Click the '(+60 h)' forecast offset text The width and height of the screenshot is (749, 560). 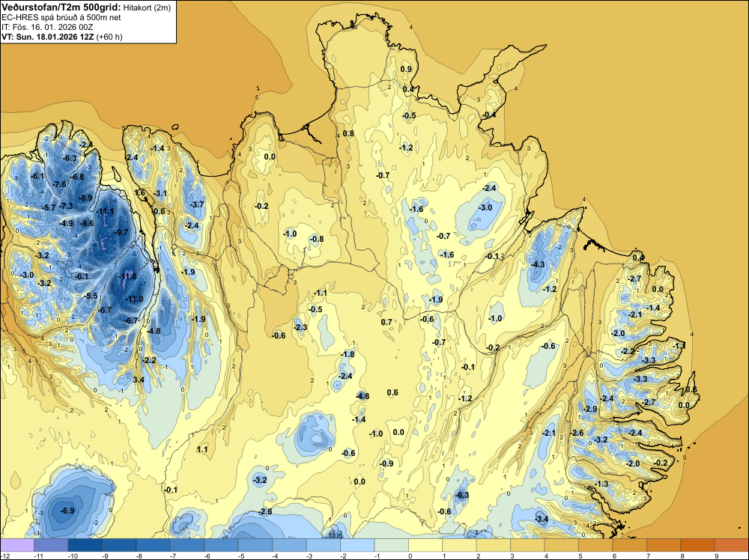click(x=109, y=37)
